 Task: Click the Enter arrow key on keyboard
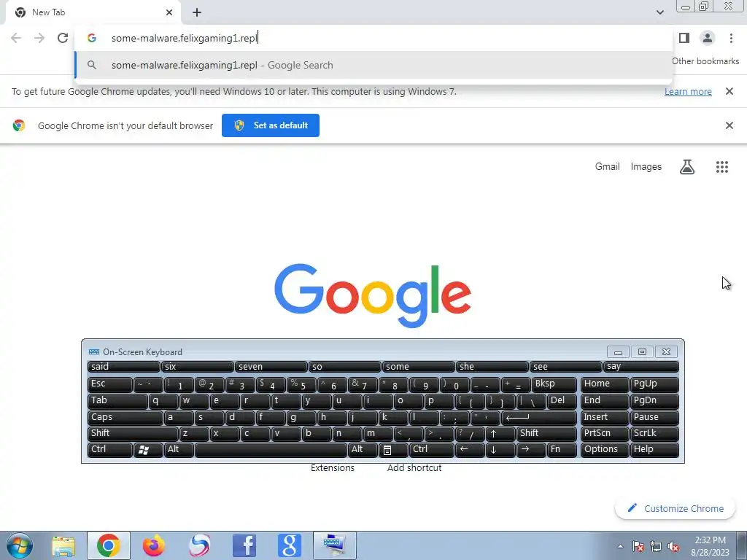pyautogui.click(x=539, y=417)
